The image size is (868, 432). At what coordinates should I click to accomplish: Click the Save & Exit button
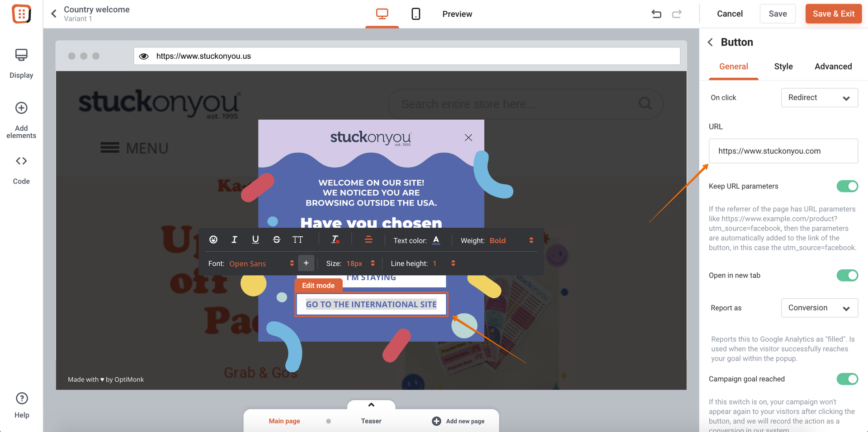(x=834, y=14)
